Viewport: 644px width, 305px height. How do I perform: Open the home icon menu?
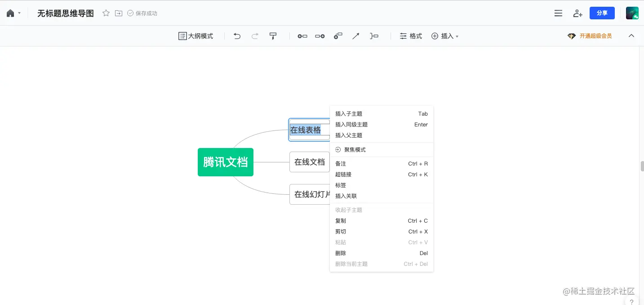[10, 13]
